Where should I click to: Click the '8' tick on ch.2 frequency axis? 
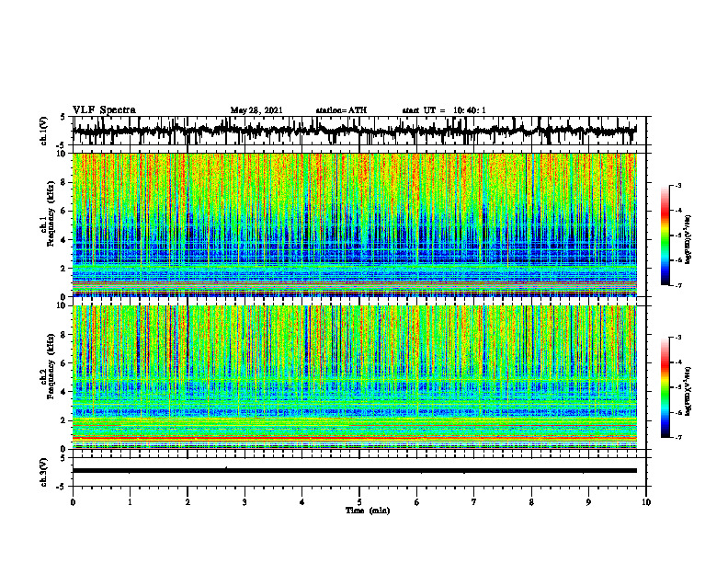pos(63,335)
